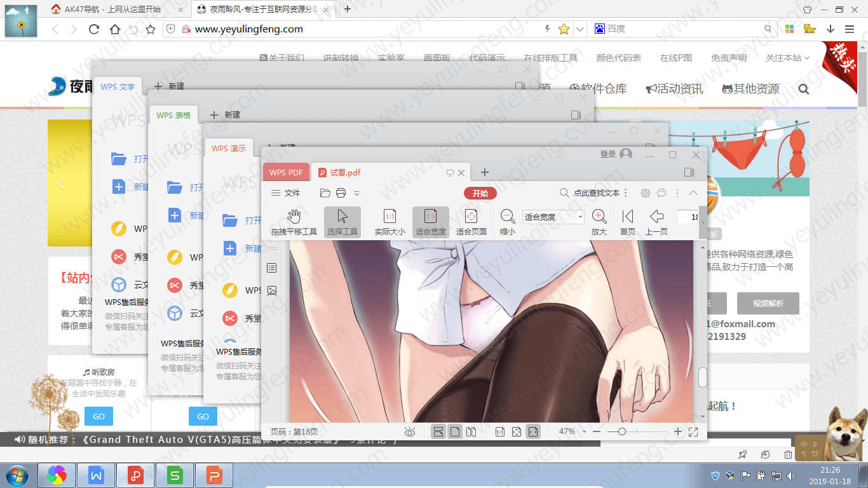The image size is (868, 488).
Task: Increase zoom with the status bar plus
Action: 678,432
